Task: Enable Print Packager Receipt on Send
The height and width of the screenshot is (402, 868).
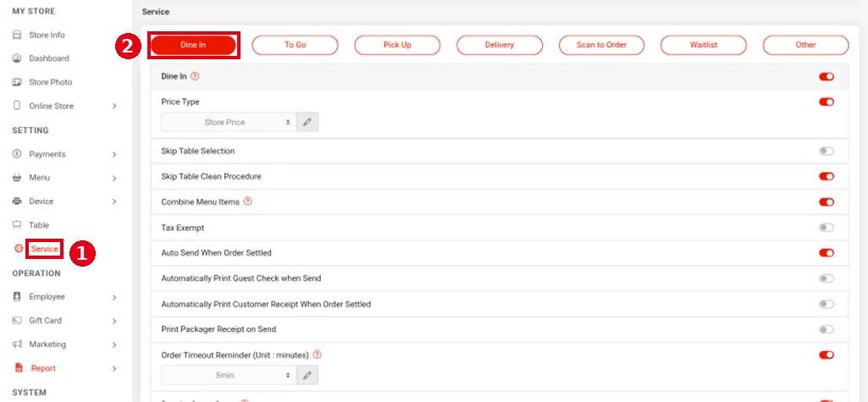Action: [827, 329]
